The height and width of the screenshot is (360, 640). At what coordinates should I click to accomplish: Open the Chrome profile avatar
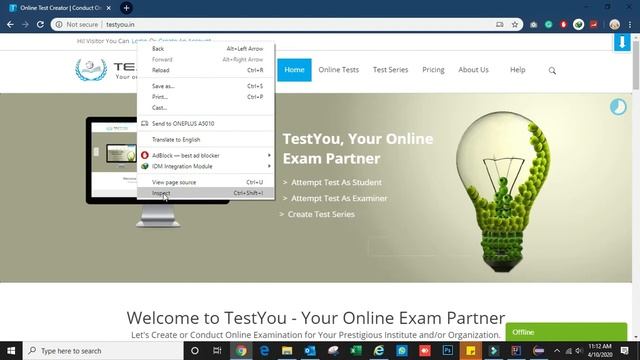(614, 24)
